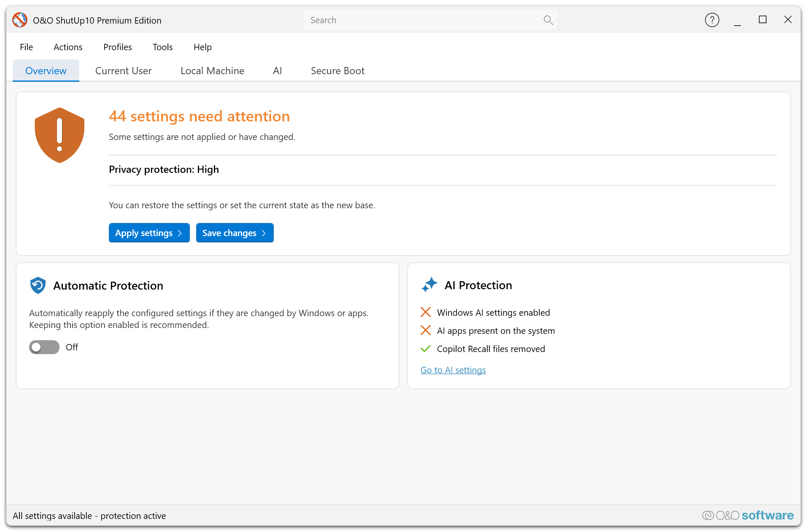
Task: Click 'Some settings are not applied' message
Action: [x=202, y=137]
